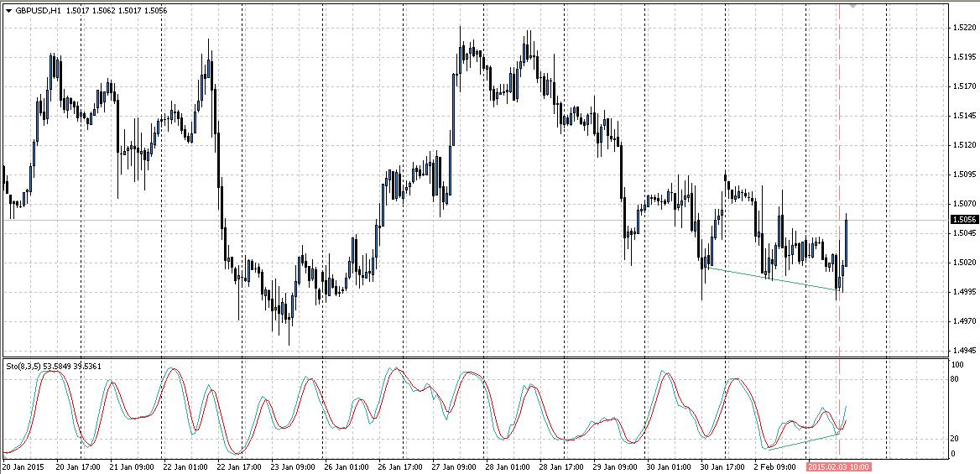Viewport: 980px width, 474px height.
Task: Select the green trend line under price lows
Action: point(773,279)
